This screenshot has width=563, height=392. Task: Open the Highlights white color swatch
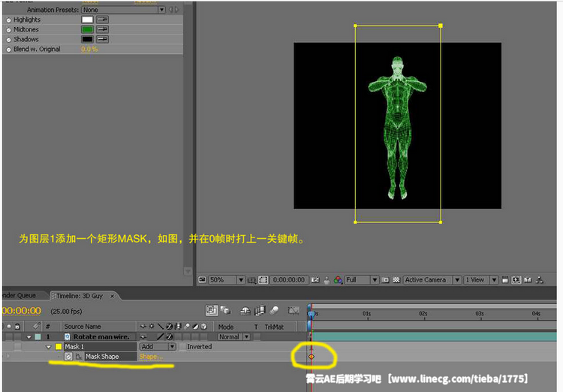tap(87, 20)
